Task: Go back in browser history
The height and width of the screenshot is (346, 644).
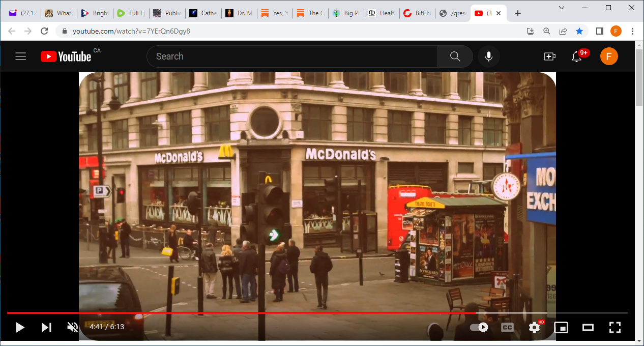Action: point(12,31)
